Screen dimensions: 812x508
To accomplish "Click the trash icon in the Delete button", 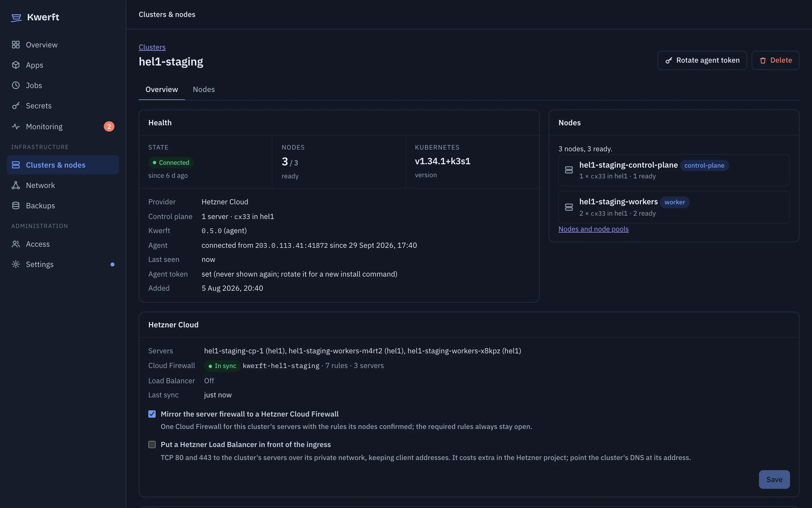I will pyautogui.click(x=763, y=60).
